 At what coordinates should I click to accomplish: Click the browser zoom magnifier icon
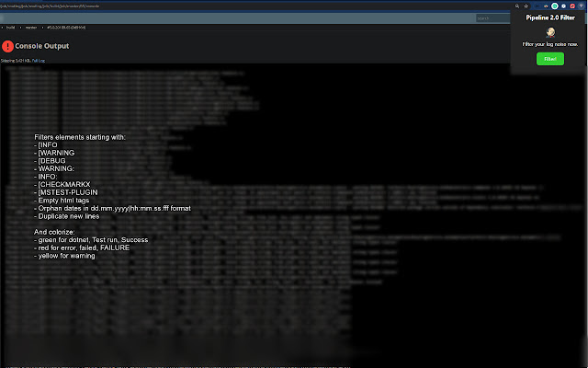click(x=517, y=6)
